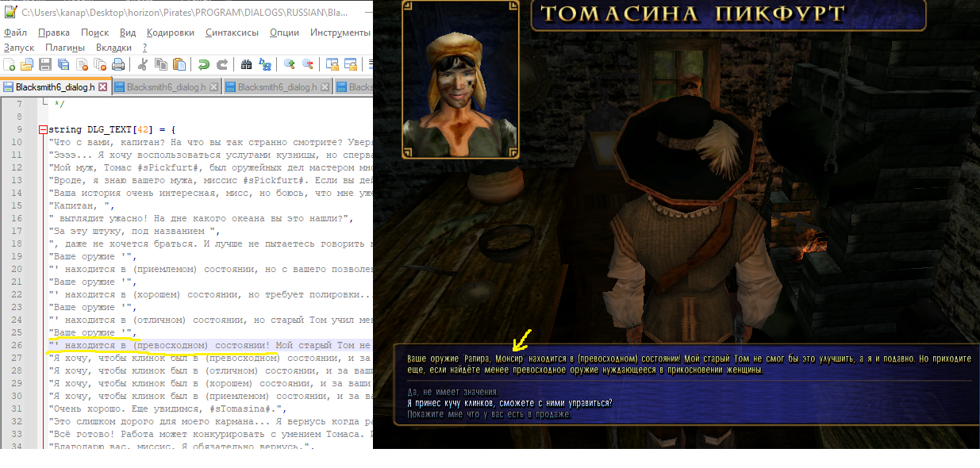Click code line starting 'Ваша история очень интересная'
The width and height of the screenshot is (980, 468).
(x=209, y=193)
